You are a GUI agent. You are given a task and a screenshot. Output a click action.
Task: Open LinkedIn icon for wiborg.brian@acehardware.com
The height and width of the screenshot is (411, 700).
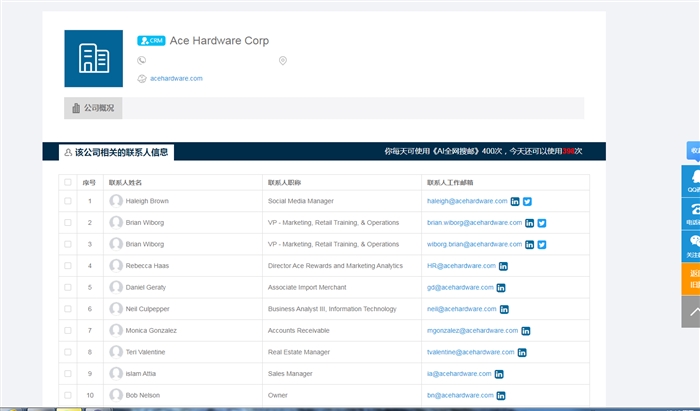(x=529, y=245)
